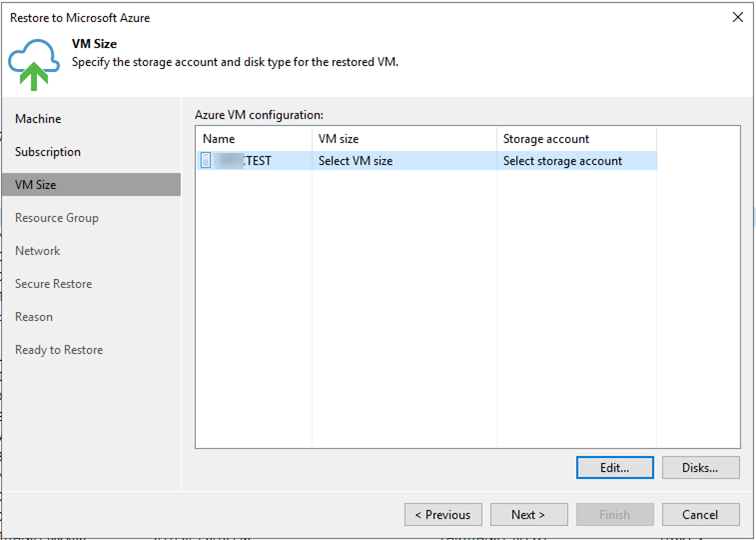Screen dimensions: 756x540
Task: Open the Subscription step
Action: pyautogui.click(x=48, y=152)
